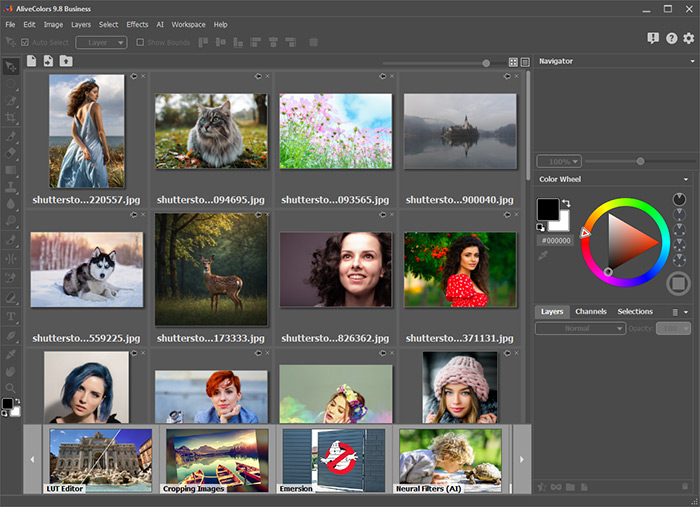This screenshot has height=507, width=700.
Task: Open Preferences gear icon
Action: [689, 38]
